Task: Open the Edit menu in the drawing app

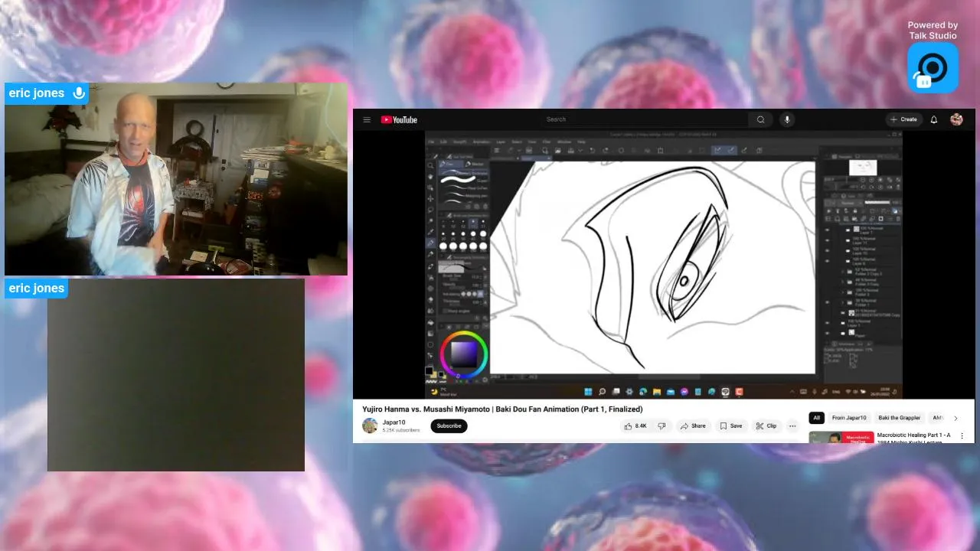Action: [x=443, y=142]
